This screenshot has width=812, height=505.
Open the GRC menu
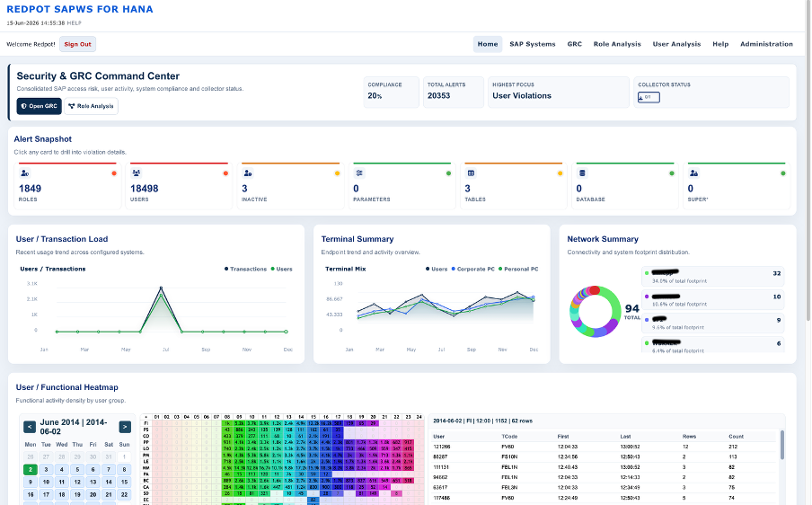pos(574,44)
